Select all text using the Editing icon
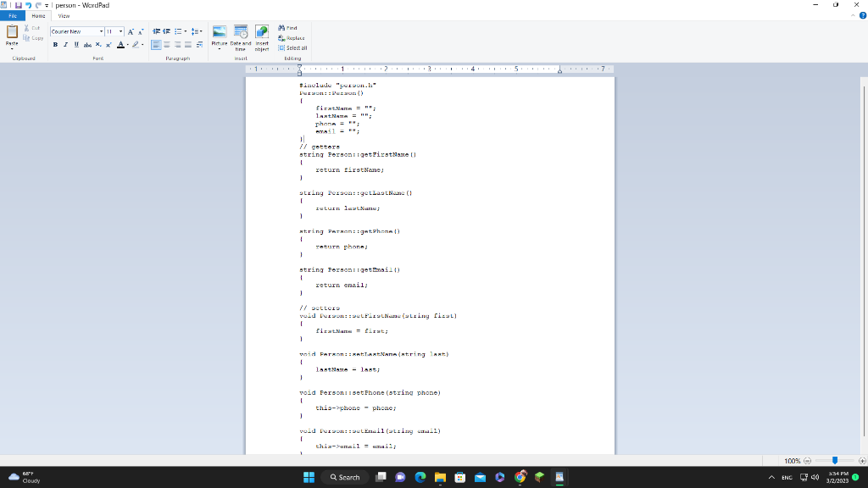Viewport: 868px width, 488px height. [289, 47]
